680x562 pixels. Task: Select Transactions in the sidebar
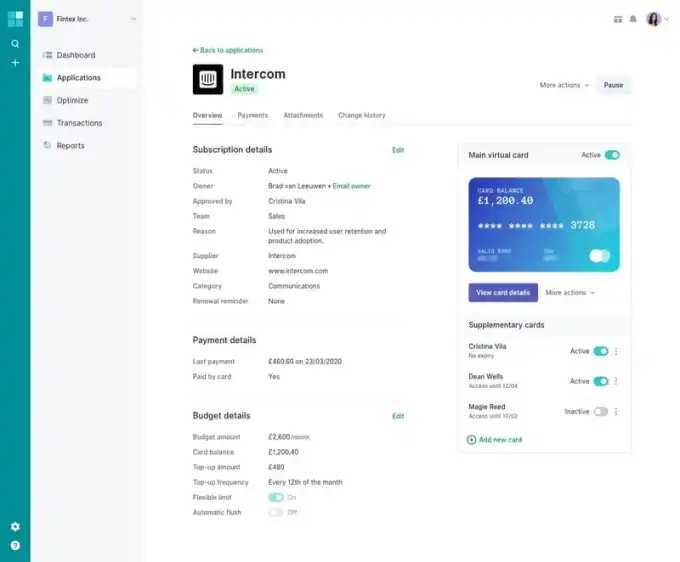(x=79, y=123)
